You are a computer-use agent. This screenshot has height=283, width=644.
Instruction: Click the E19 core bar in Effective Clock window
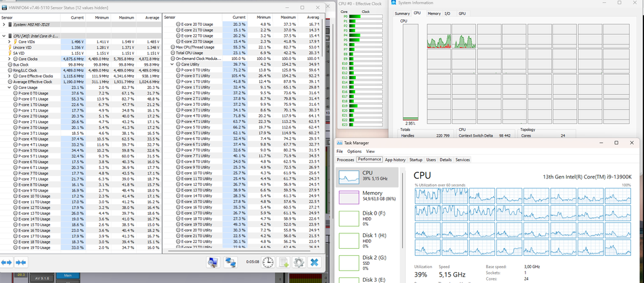[x=365, y=106]
